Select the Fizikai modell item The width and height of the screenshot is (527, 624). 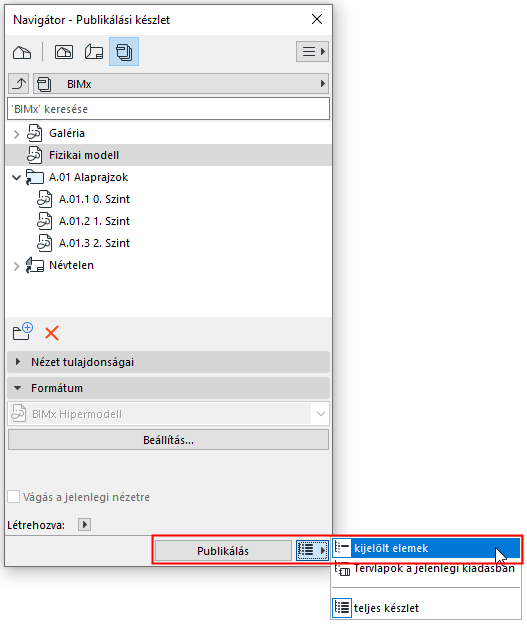[x=168, y=155]
